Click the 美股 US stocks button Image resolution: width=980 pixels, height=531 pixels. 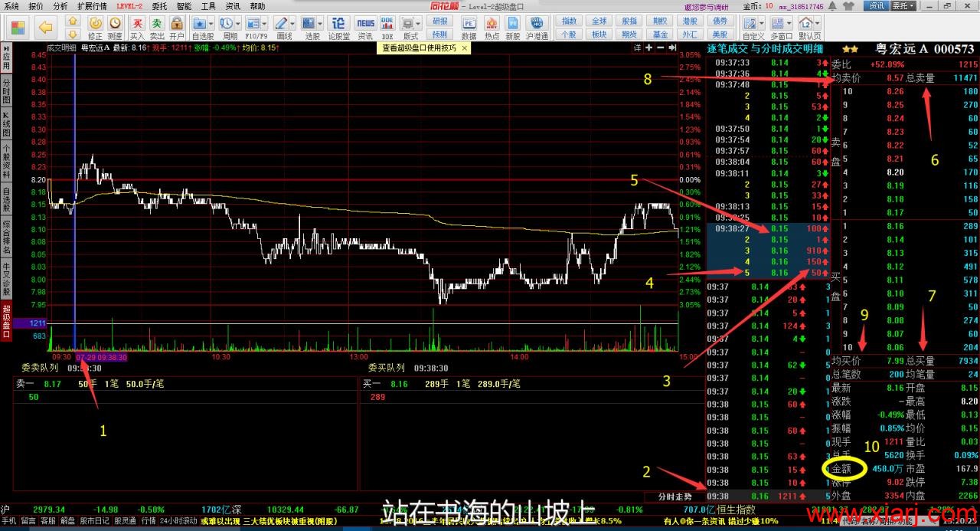pyautogui.click(x=720, y=34)
